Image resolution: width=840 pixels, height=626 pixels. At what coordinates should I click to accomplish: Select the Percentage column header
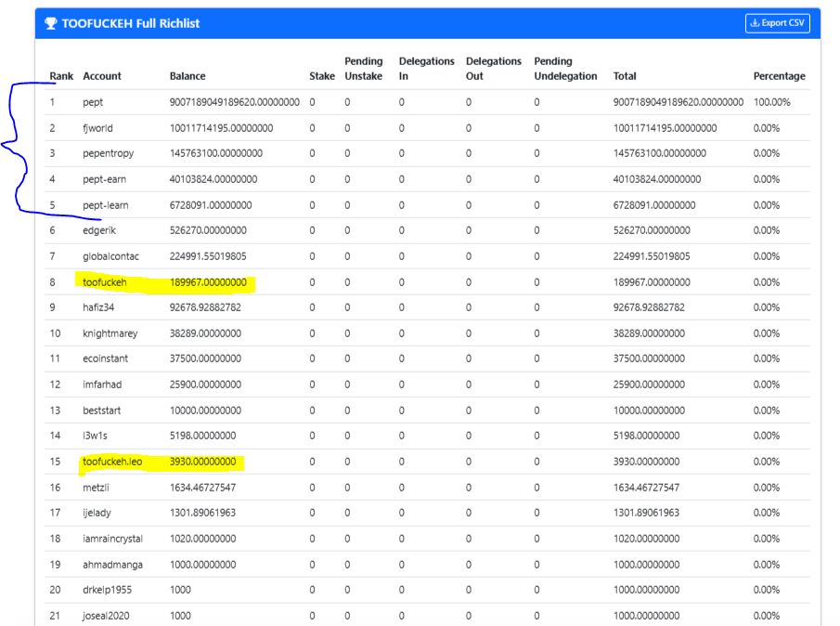coord(779,76)
